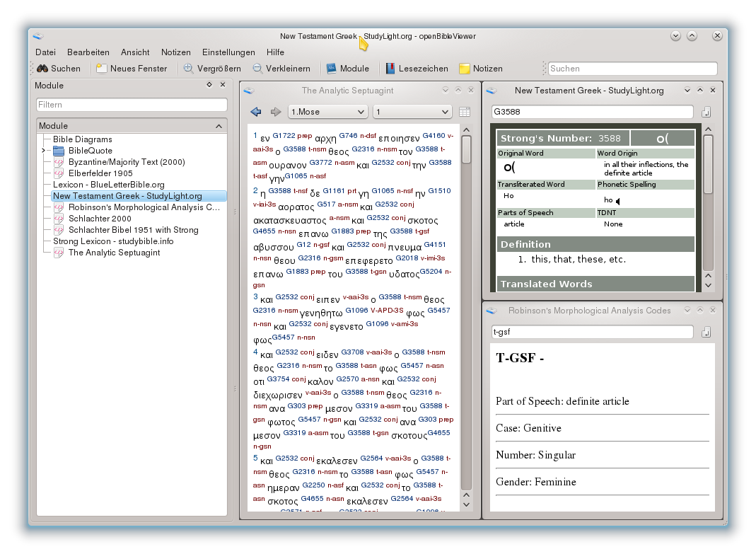Click the icon beside the G3588 field

point(706,112)
